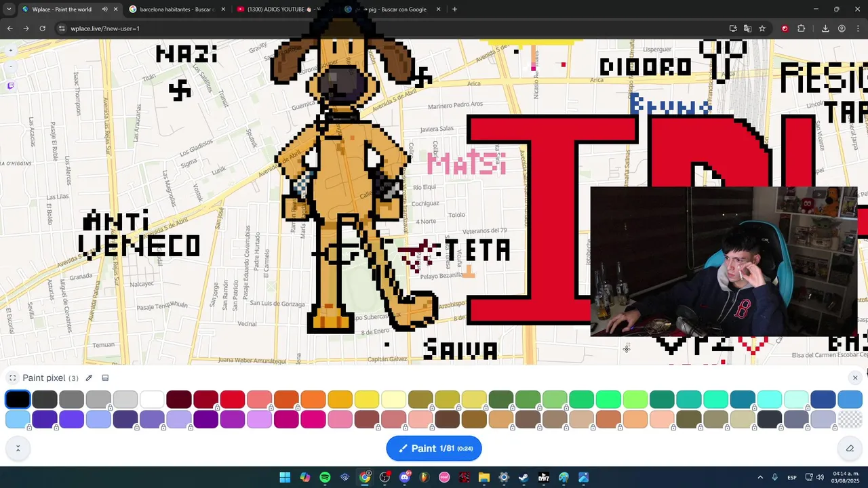
Task: Click the 'Javiera Salas' street label
Action: coord(437,129)
